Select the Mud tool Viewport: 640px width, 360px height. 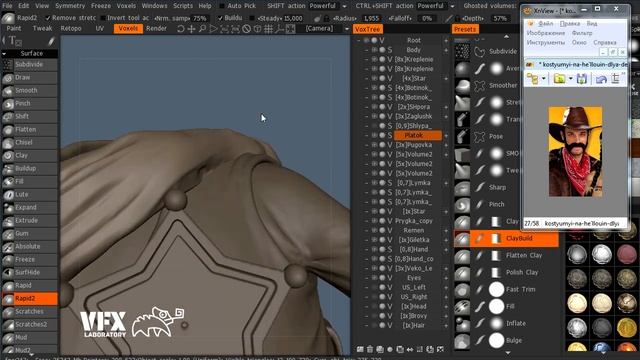coord(29,338)
